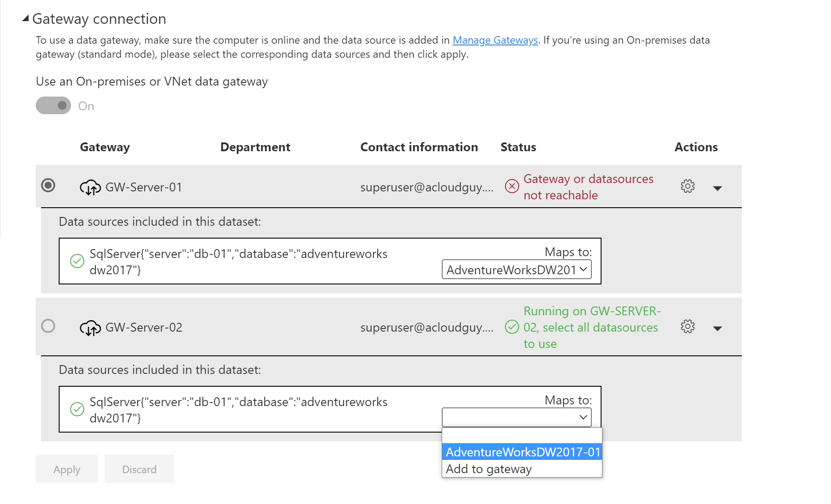This screenshot has height=504, width=831.
Task: Select the GW-Server-02 radio button
Action: (48, 326)
